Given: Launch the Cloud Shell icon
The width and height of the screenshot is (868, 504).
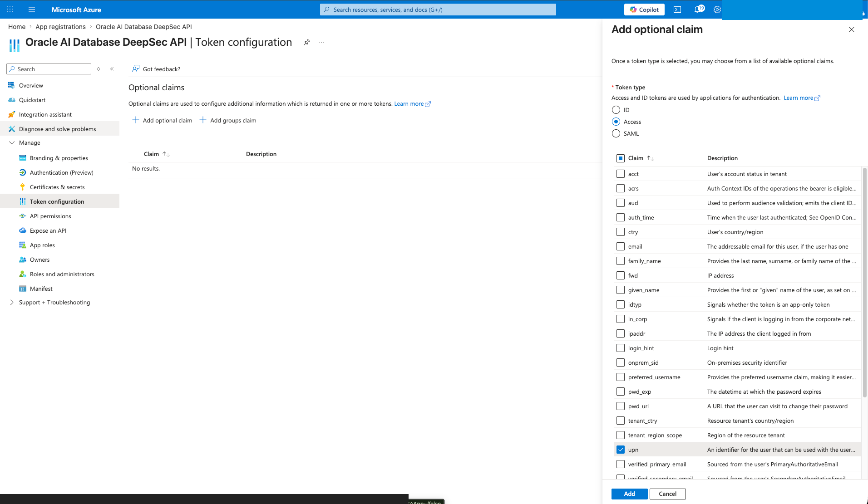Looking at the screenshot, I should click(x=677, y=10).
